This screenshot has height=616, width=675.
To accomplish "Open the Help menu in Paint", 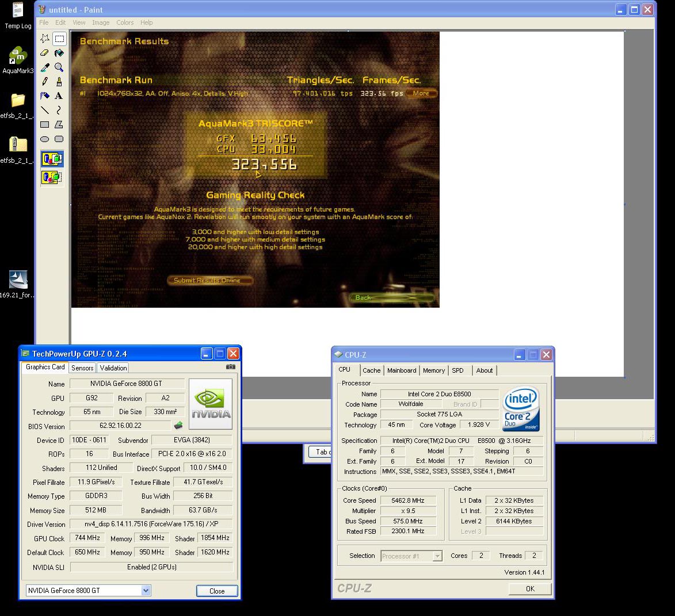I will click(146, 22).
